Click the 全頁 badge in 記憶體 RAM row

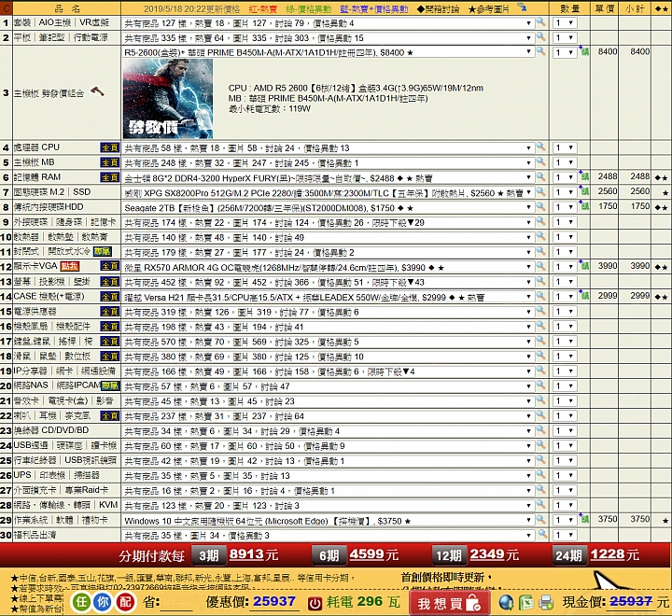point(110,177)
